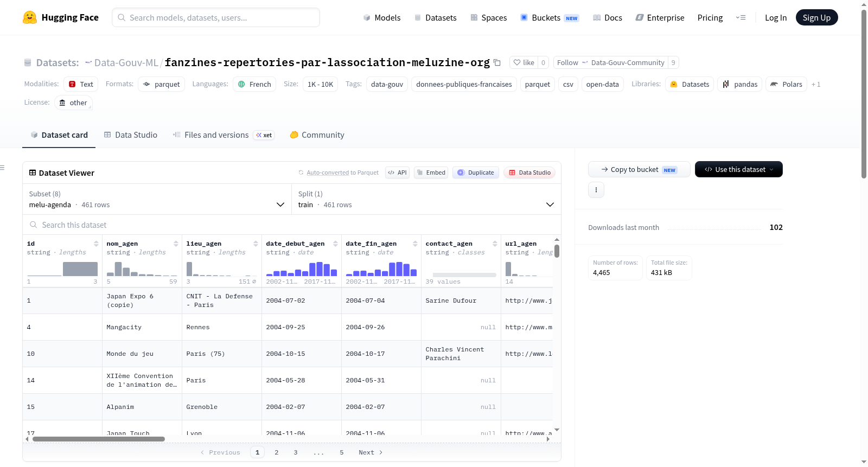This screenshot has height=467, width=868.
Task: Click the nom_agen lengths histogram
Action: coord(142,269)
